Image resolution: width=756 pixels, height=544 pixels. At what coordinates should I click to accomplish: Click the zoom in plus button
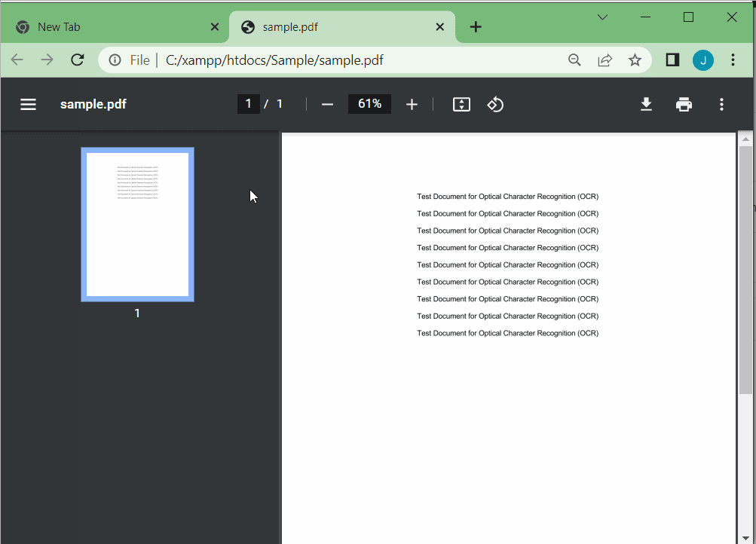pyautogui.click(x=412, y=104)
